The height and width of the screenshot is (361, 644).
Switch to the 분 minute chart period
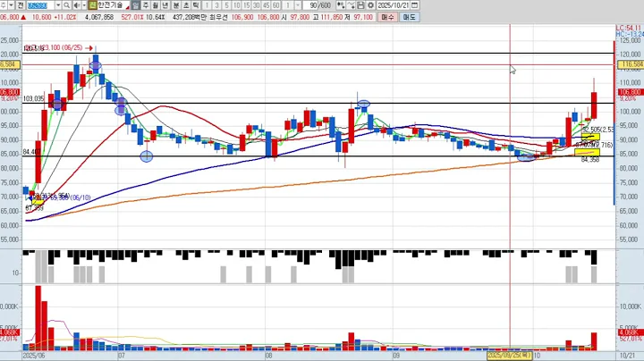(x=176, y=5)
